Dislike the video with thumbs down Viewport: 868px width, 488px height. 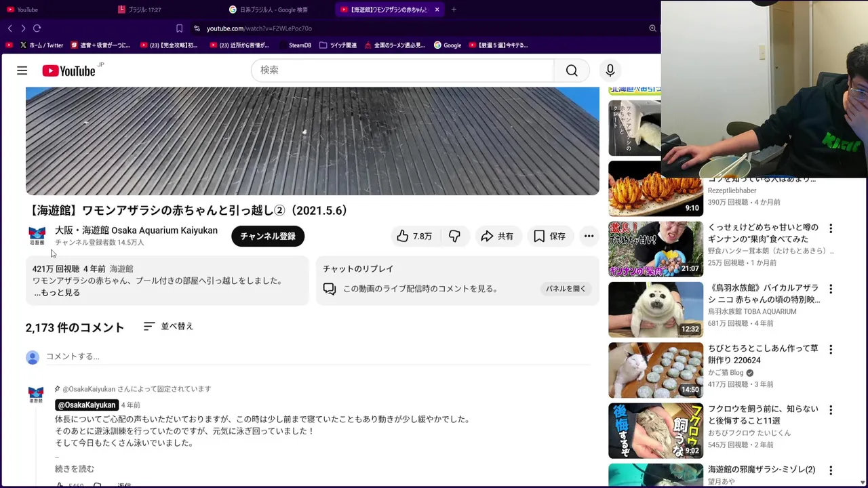click(454, 236)
